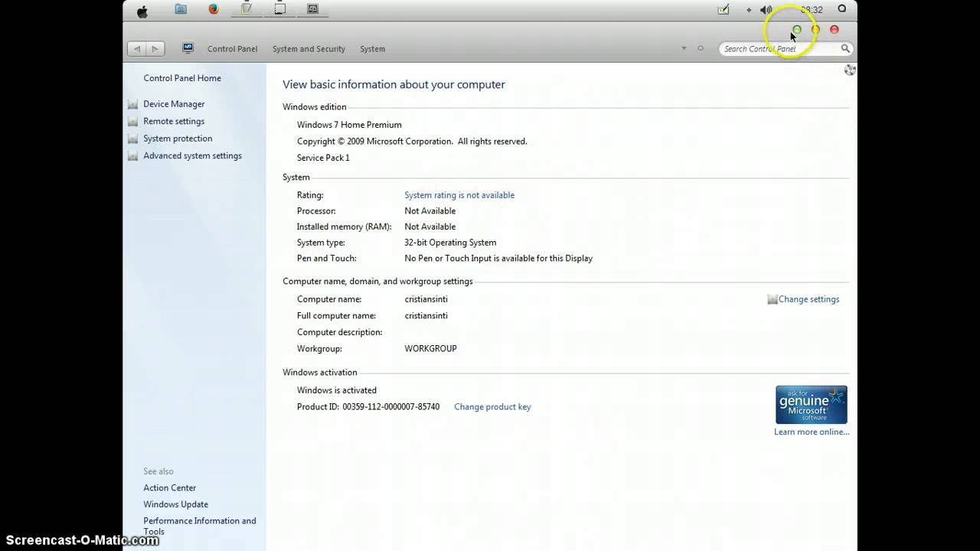
Task: Click the shield icon beside Remote settings
Action: pyautogui.click(x=133, y=122)
